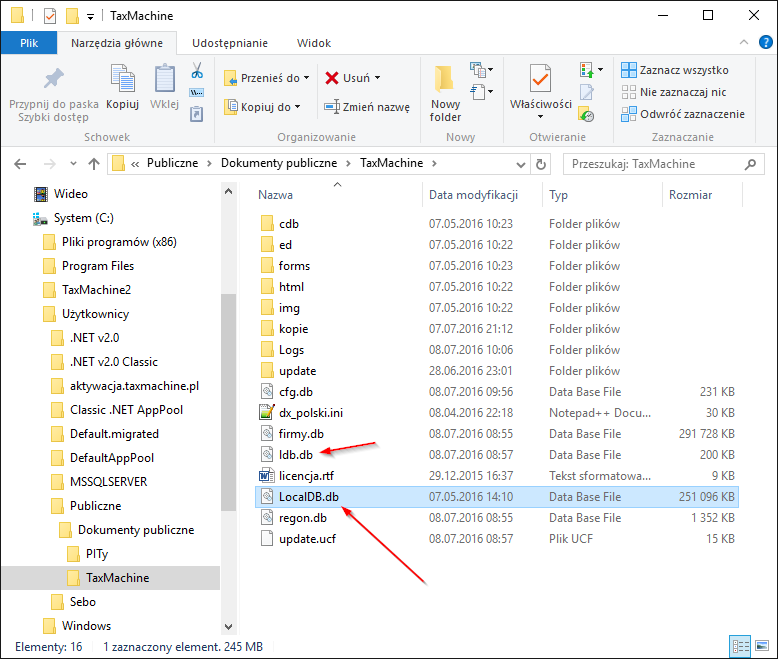Open the Kopiuj do dropdown
Viewport: 778px width, 659px height.
pyautogui.click(x=266, y=107)
